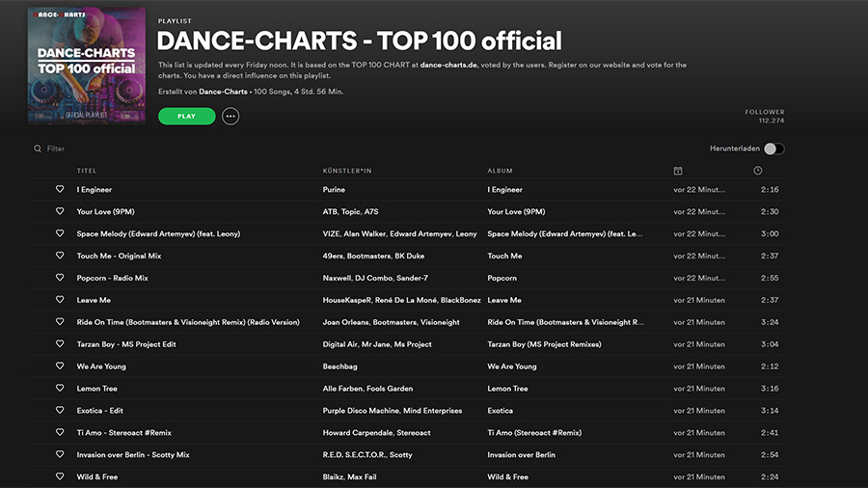Click artist R.E.D. S.E.C.T.O.R.

[354, 455]
